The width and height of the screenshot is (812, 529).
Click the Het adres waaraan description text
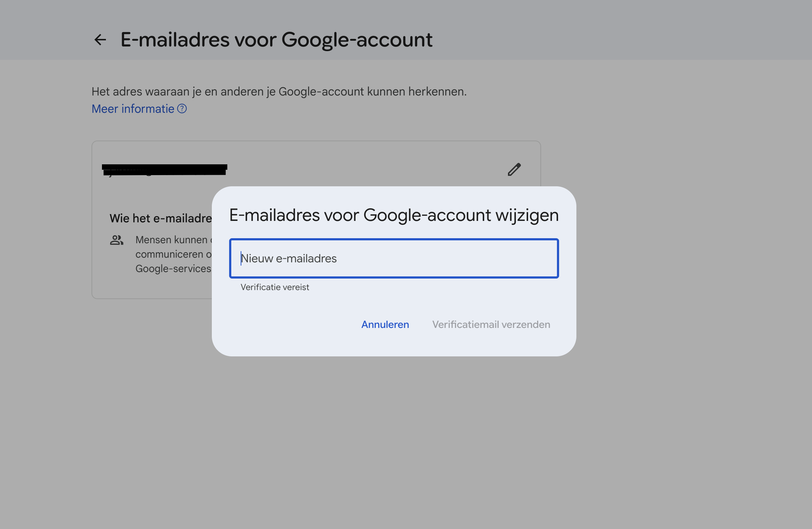pyautogui.click(x=279, y=92)
